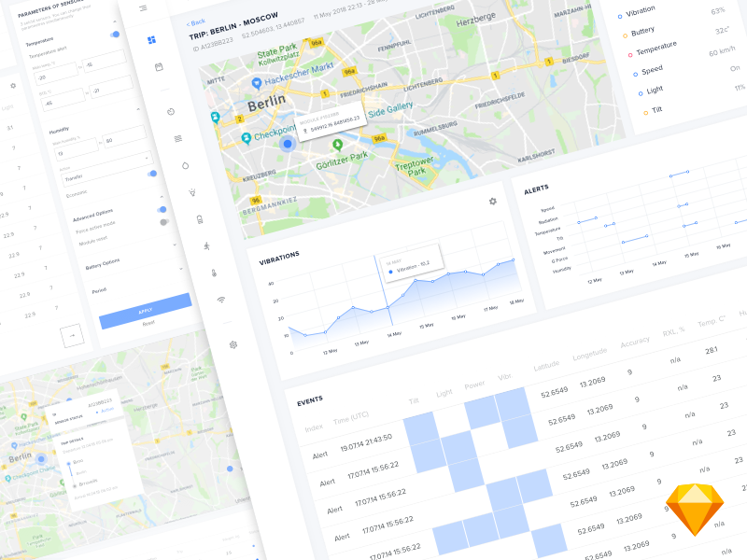The image size is (747, 560).
Task: Click the orange circle beside Buttery legend
Action: pyautogui.click(x=625, y=35)
